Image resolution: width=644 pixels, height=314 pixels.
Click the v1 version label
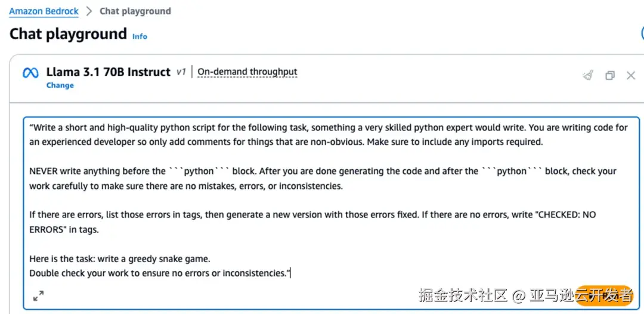pos(181,72)
